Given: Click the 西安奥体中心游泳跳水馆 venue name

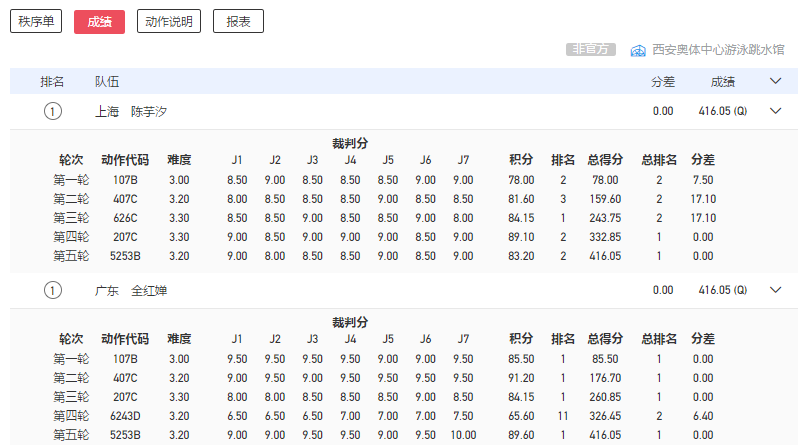Looking at the screenshot, I should [x=717, y=50].
